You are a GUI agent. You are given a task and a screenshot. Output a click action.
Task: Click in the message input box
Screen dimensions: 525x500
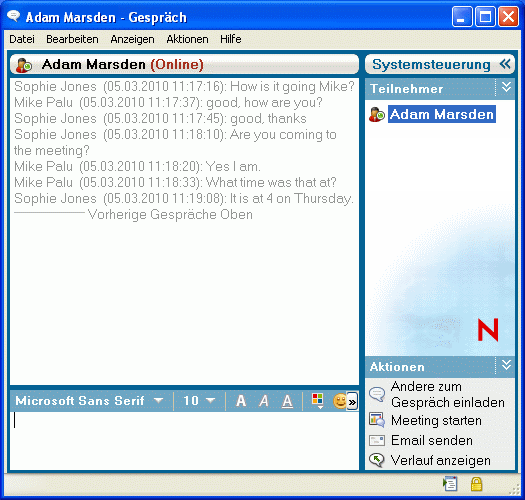pos(184,440)
